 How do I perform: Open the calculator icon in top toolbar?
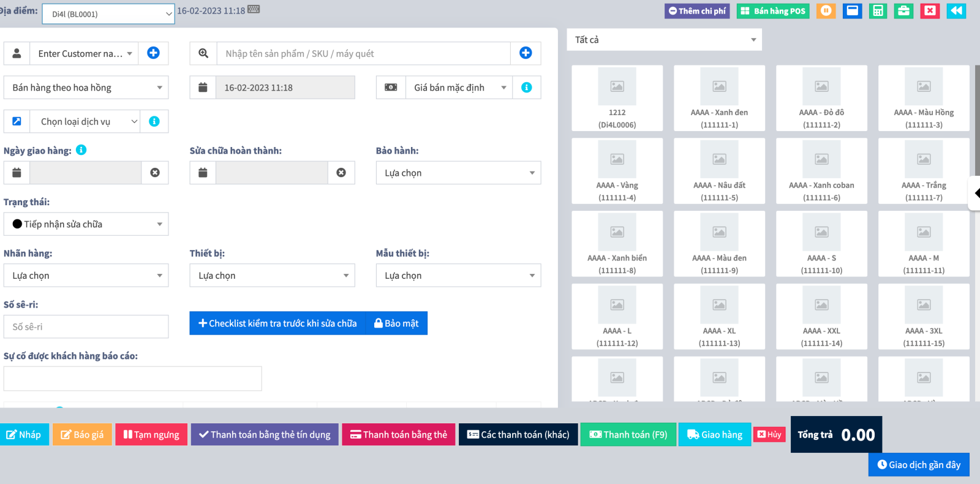[x=878, y=11]
